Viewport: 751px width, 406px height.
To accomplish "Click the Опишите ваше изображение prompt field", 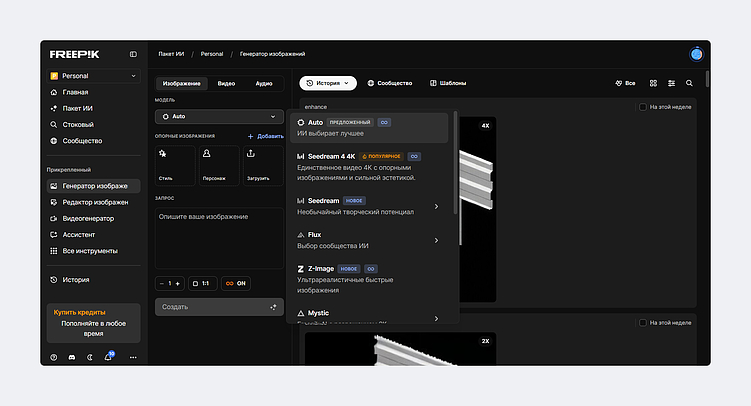I will click(219, 238).
